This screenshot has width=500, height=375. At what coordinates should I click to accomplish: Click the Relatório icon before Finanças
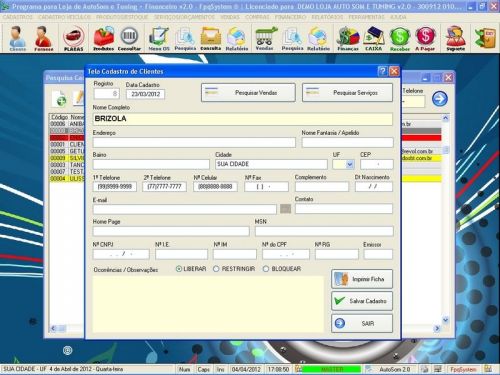[x=318, y=38]
